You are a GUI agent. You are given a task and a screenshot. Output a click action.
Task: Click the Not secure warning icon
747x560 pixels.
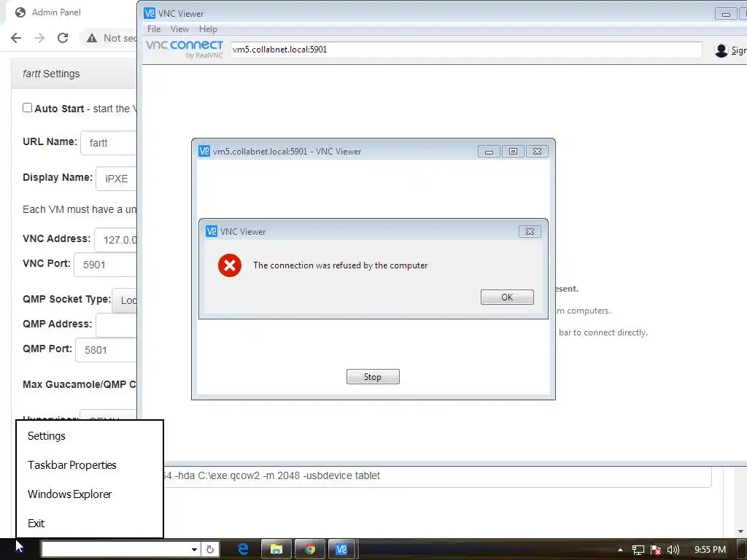(92, 38)
